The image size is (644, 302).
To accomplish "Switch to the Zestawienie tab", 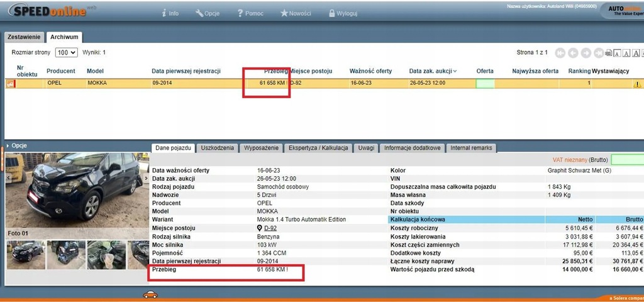I will [24, 37].
